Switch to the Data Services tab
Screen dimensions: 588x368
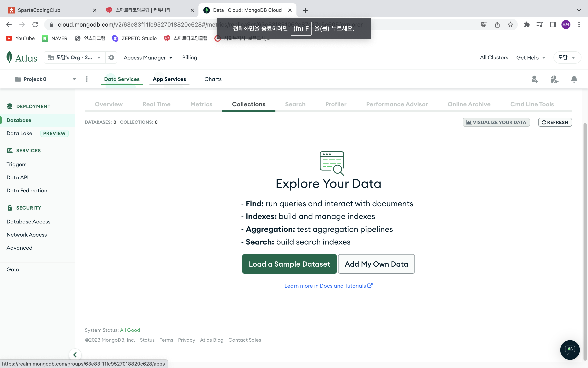(x=122, y=79)
